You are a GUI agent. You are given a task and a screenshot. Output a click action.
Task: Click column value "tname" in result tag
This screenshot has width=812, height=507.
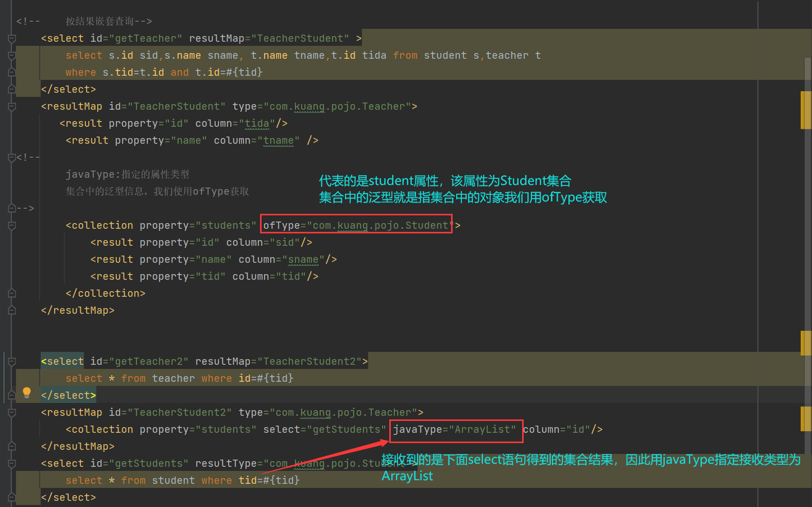click(279, 141)
